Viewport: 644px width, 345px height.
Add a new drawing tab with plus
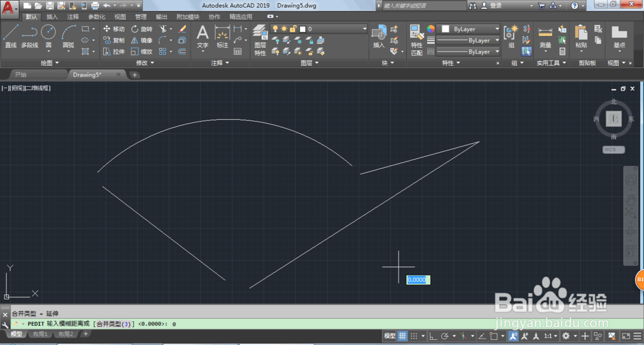point(135,75)
